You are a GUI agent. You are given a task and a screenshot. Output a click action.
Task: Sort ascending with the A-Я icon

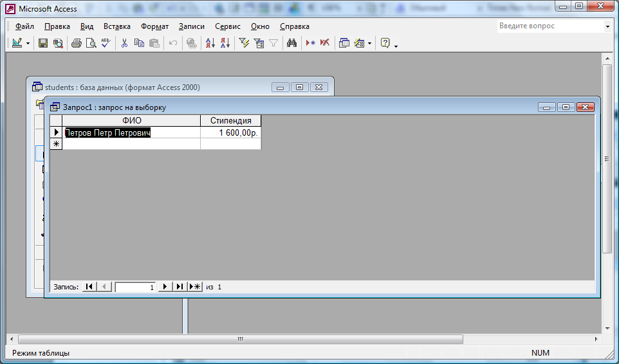coord(210,42)
